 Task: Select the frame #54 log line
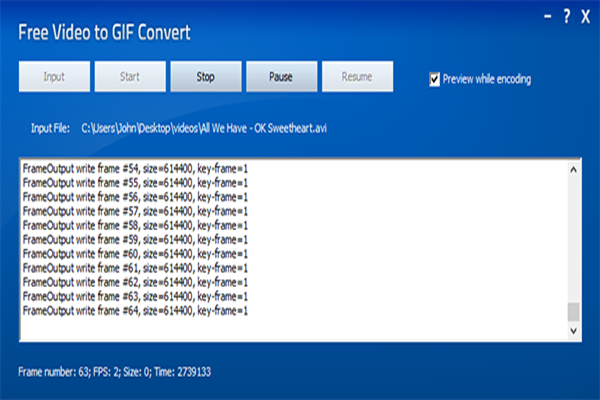click(x=135, y=171)
